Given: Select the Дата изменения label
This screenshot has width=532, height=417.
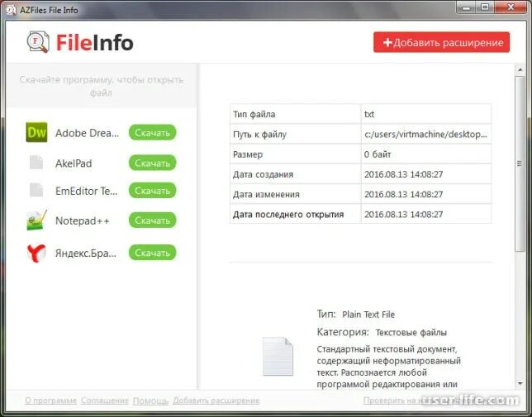Looking at the screenshot, I should (266, 194).
